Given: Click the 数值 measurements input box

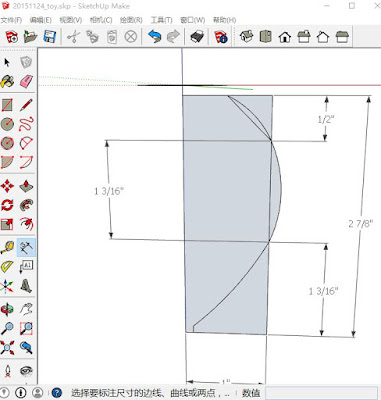Looking at the screenshot, I should 321,393.
